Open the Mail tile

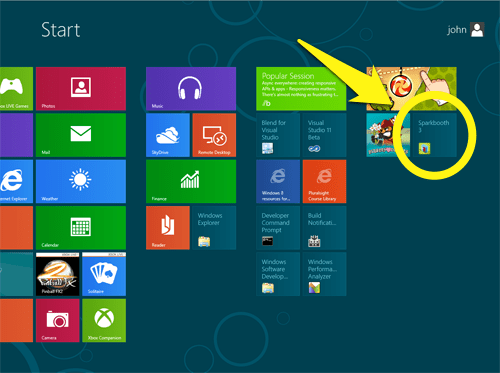[81, 135]
